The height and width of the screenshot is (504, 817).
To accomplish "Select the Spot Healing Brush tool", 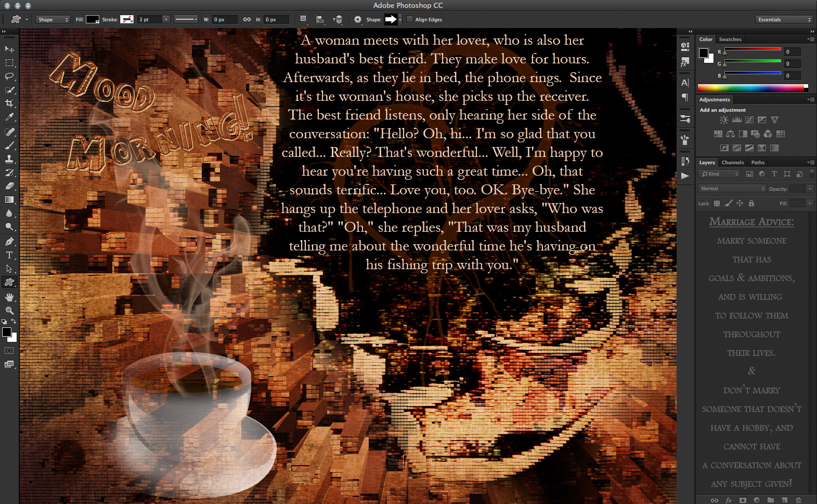I will click(x=9, y=132).
